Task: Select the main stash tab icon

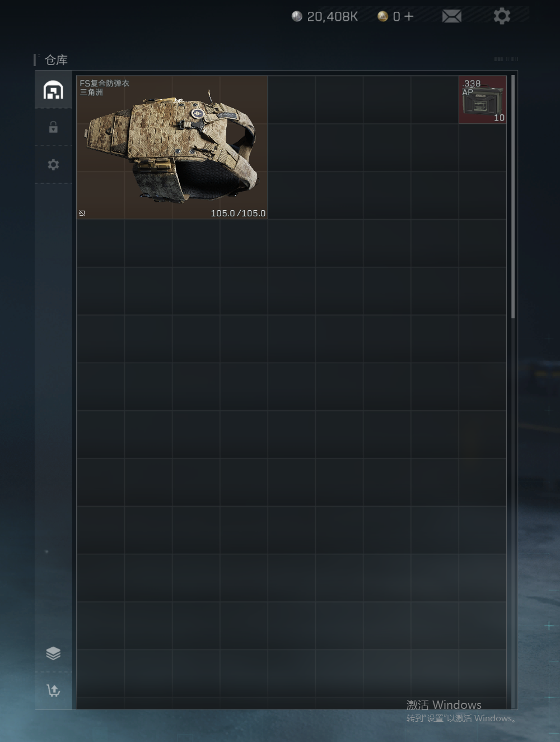Action: [53, 90]
